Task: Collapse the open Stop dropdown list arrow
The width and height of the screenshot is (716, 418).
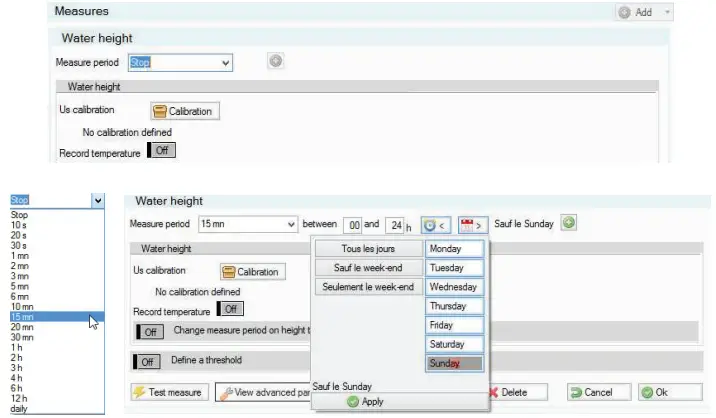Action: [98, 201]
